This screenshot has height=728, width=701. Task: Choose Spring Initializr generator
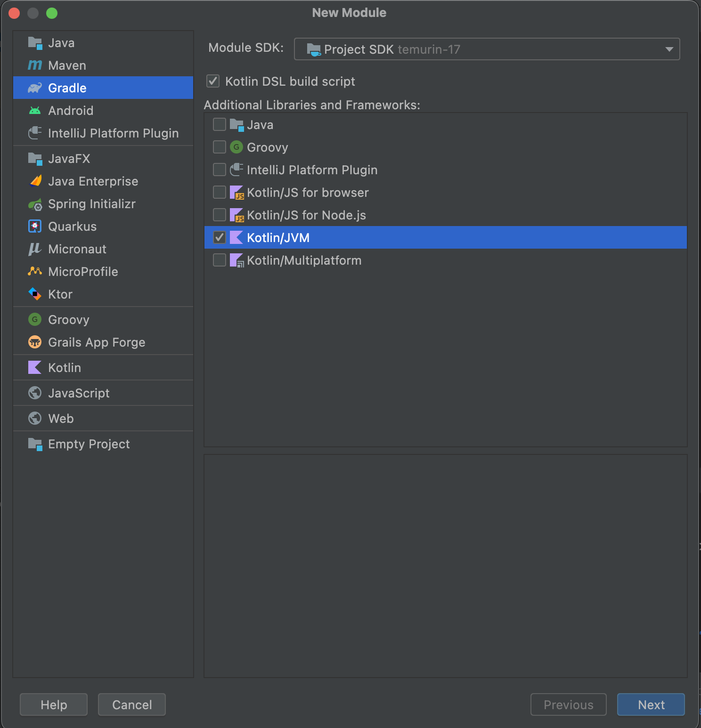click(x=103, y=203)
